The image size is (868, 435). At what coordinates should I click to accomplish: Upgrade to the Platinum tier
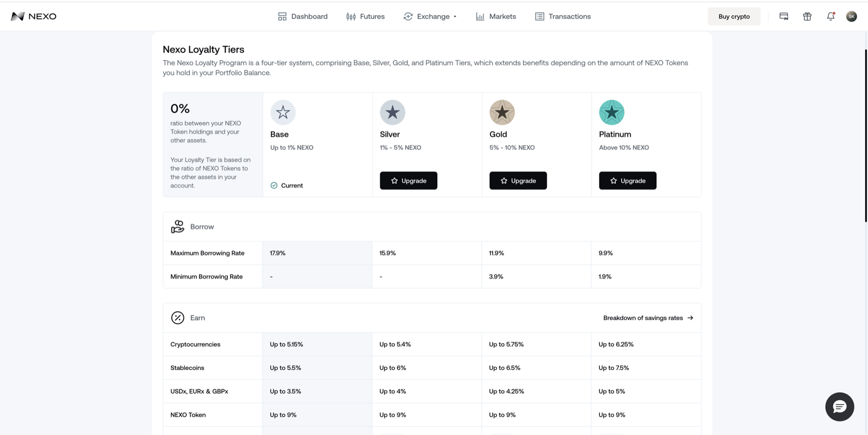[628, 181]
